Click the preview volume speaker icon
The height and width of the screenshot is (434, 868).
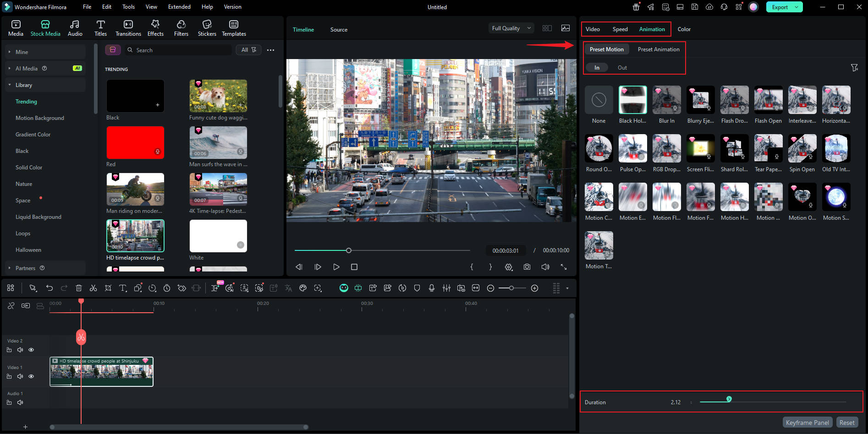545,267
